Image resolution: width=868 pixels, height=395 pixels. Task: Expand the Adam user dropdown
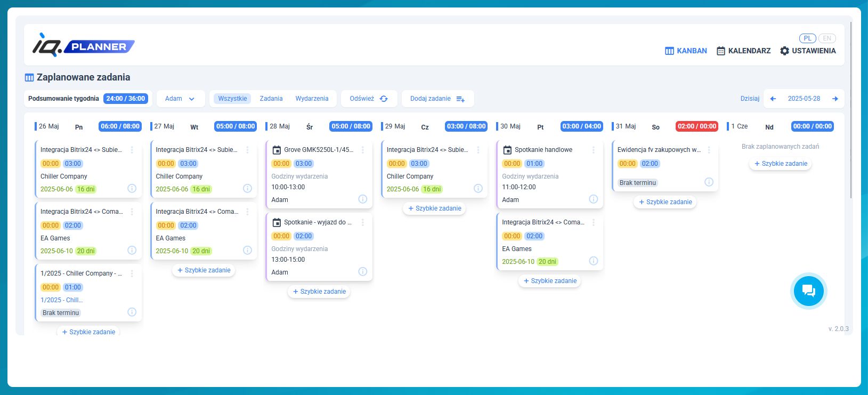click(x=180, y=99)
